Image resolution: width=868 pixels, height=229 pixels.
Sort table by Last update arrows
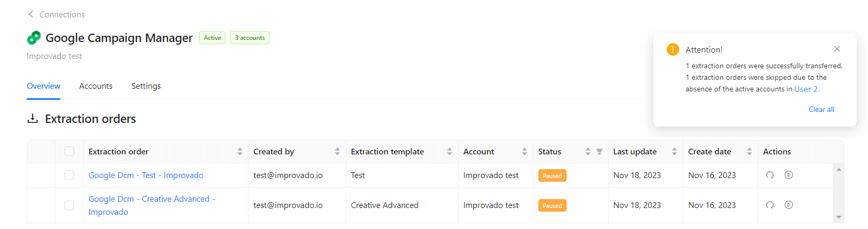pos(675,152)
